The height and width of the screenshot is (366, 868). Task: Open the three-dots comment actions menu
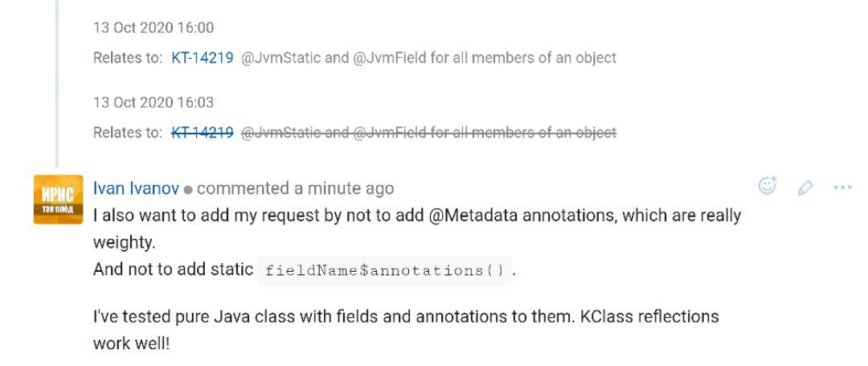842,187
